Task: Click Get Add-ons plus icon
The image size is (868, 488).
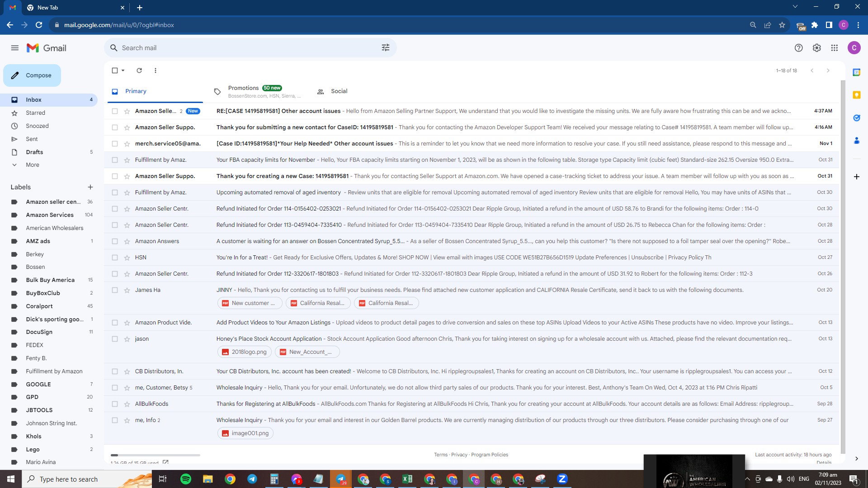Action: (857, 177)
